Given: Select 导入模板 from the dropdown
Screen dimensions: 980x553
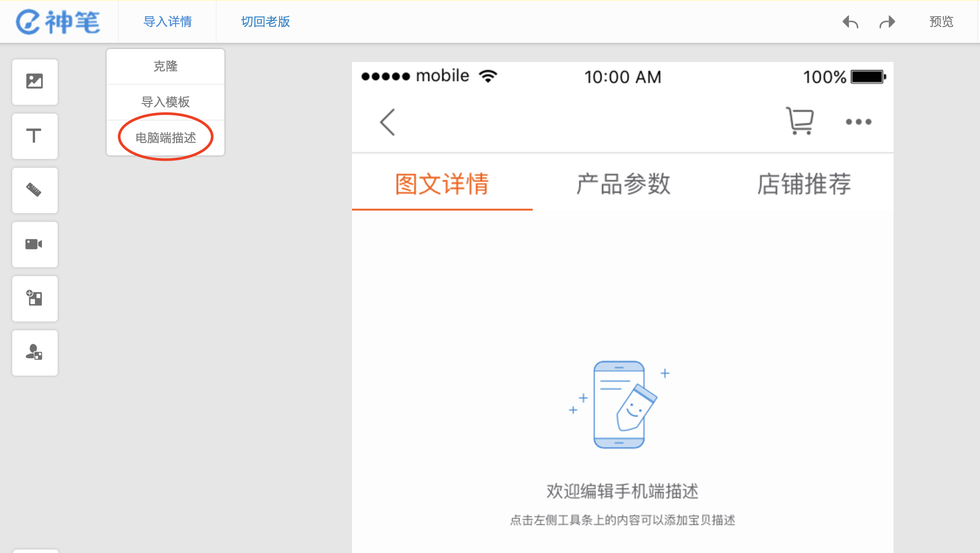Looking at the screenshot, I should click(165, 102).
